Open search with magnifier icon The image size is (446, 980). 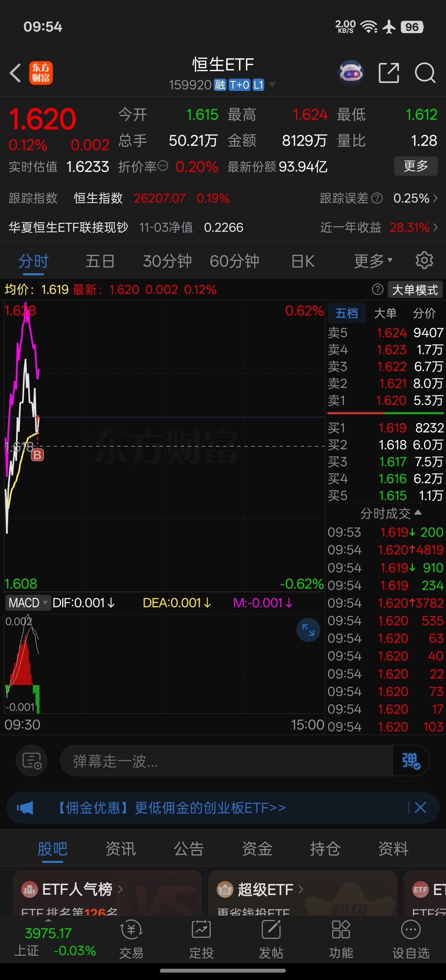pos(425,73)
